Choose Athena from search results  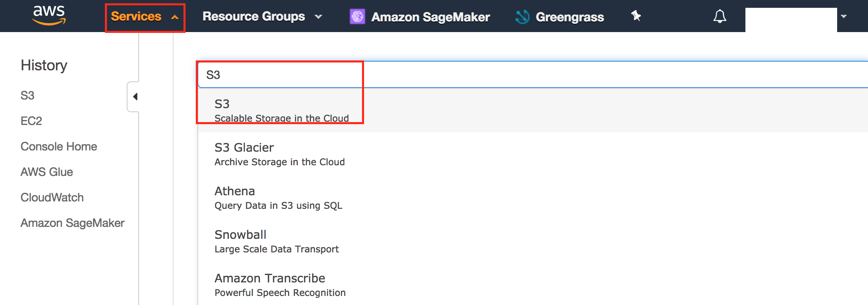pyautogui.click(x=278, y=198)
